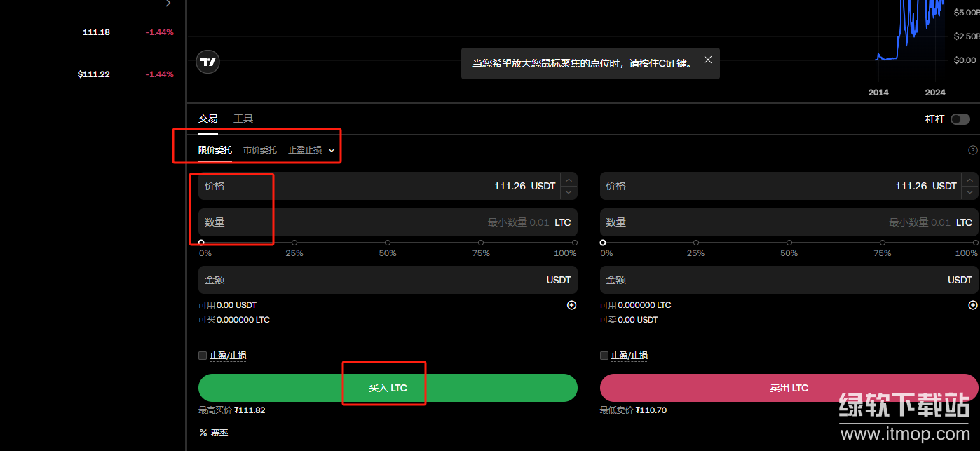Click the help question mark icon
The width and height of the screenshot is (980, 451).
(972, 150)
